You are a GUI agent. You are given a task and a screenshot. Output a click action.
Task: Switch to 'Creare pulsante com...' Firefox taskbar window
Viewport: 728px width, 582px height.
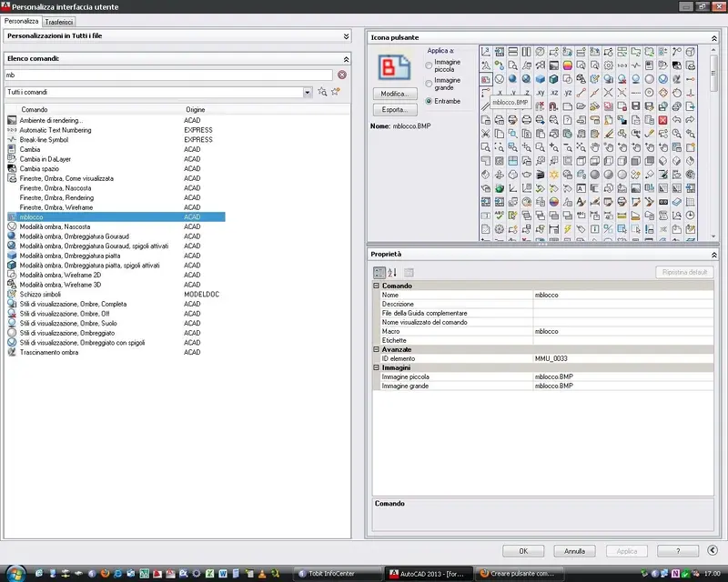tap(520, 574)
